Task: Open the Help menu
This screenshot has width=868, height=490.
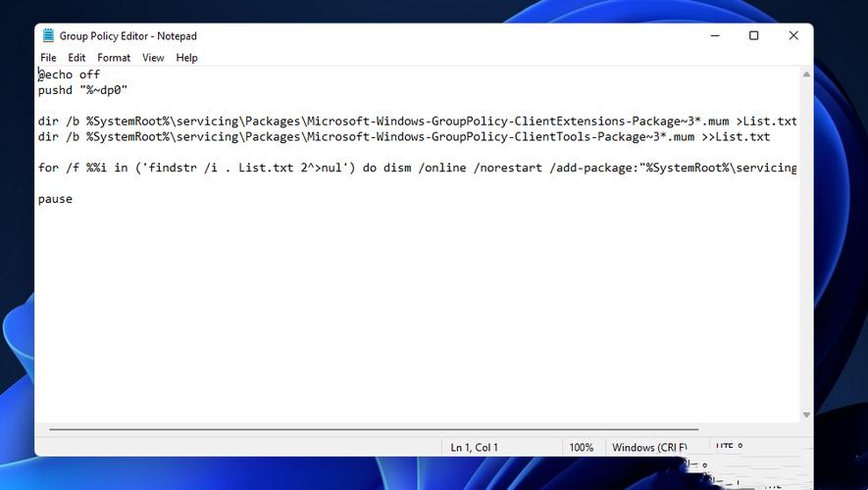Action: [x=186, y=58]
